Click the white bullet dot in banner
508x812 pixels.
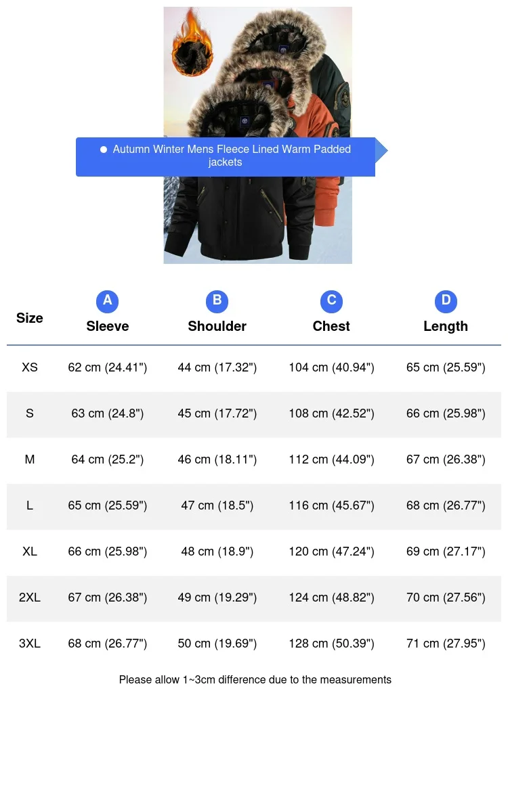(104, 150)
